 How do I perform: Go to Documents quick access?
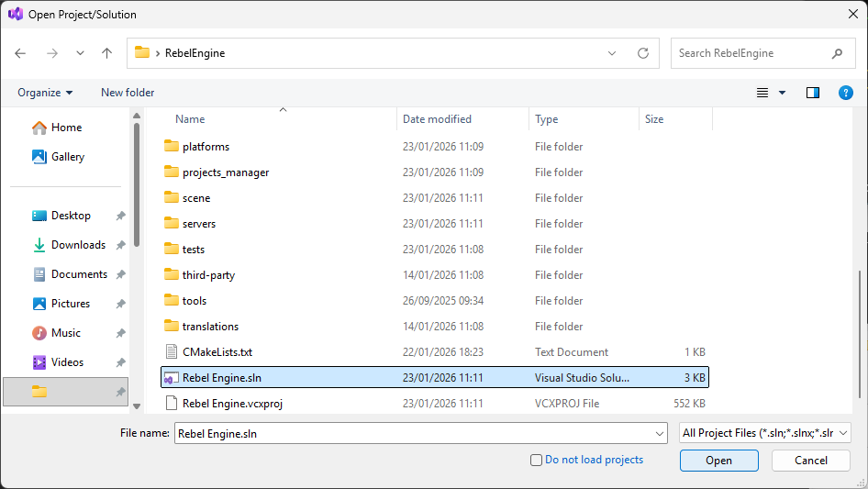[70, 274]
